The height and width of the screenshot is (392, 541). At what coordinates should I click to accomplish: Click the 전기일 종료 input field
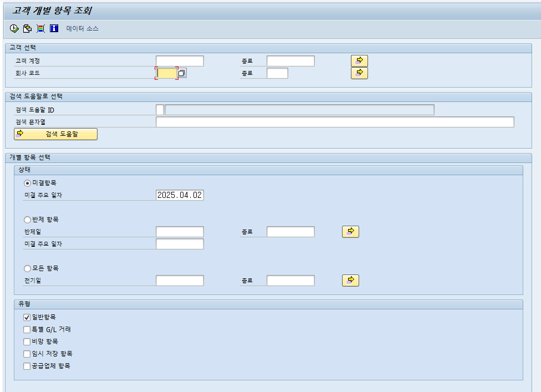290,281
